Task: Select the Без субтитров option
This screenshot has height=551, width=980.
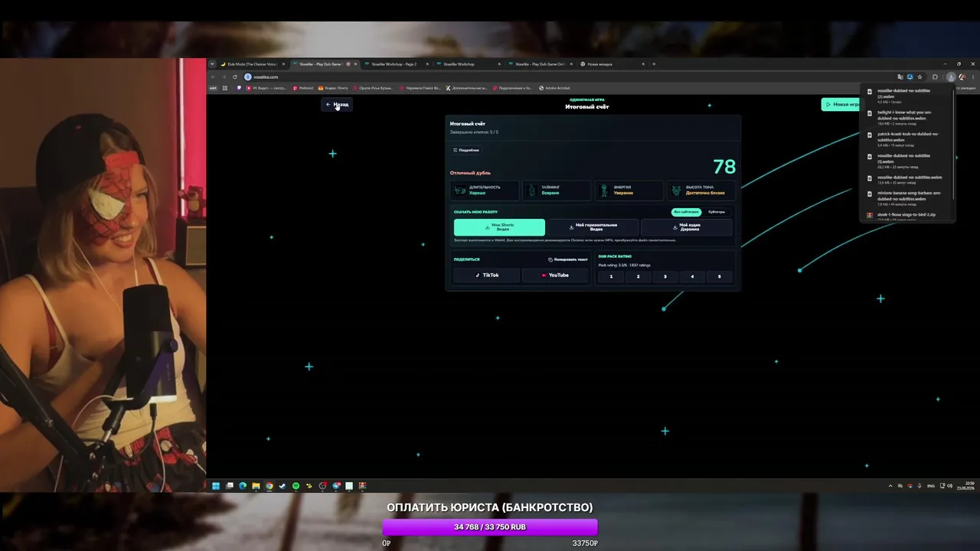Action: 687,212
